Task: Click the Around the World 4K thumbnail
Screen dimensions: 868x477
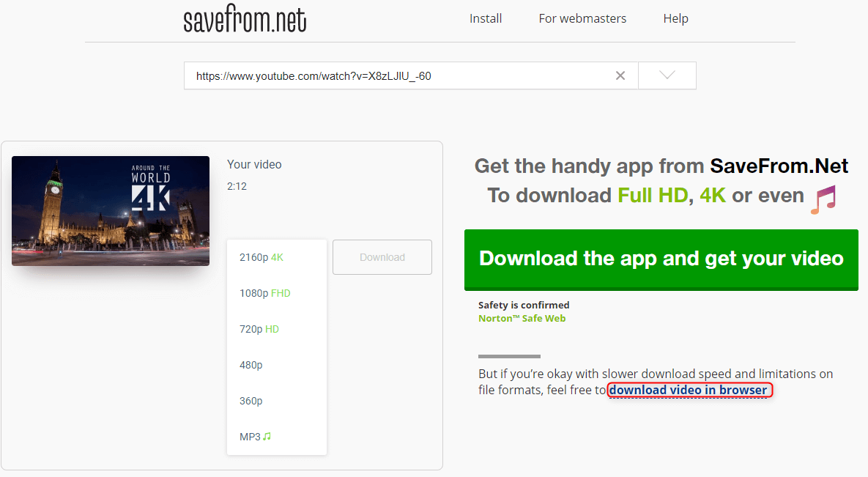Action: (x=111, y=211)
